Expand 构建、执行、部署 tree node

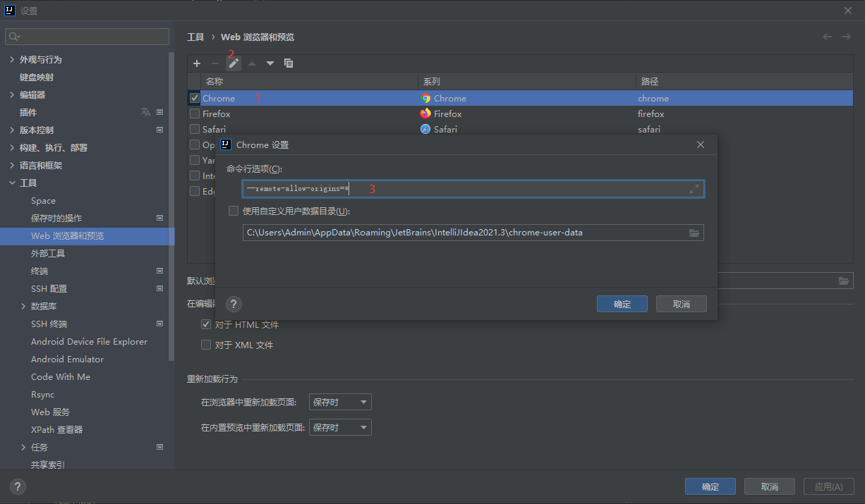tap(12, 147)
